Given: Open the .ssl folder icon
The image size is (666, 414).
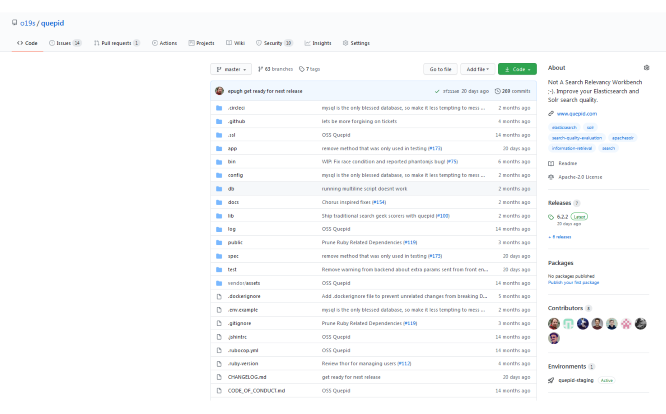Looking at the screenshot, I should coord(219,135).
